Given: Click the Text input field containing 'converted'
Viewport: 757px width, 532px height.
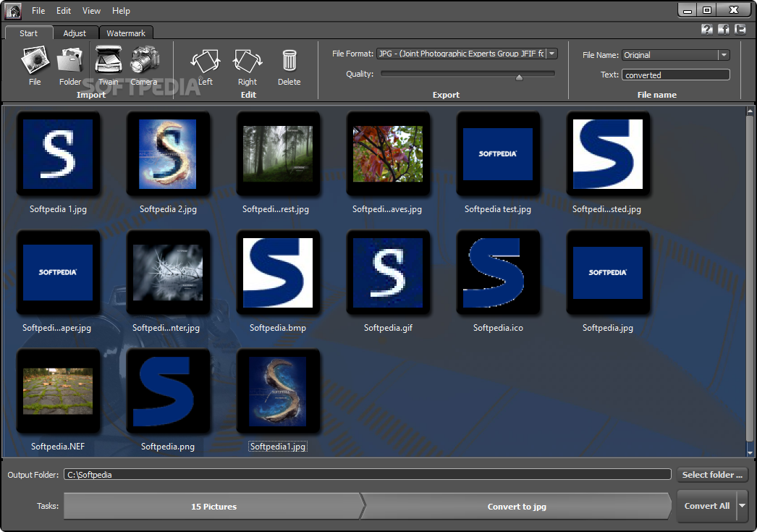Looking at the screenshot, I should point(675,75).
